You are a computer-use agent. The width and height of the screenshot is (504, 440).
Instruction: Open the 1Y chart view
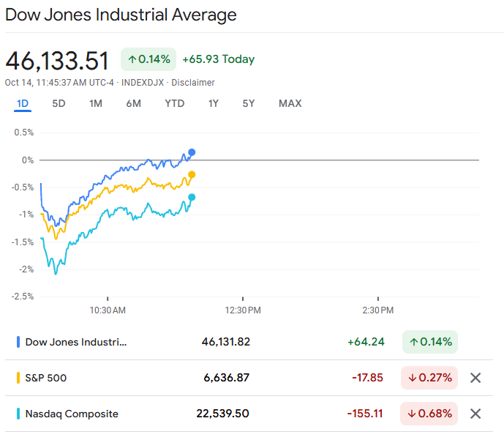(x=213, y=103)
